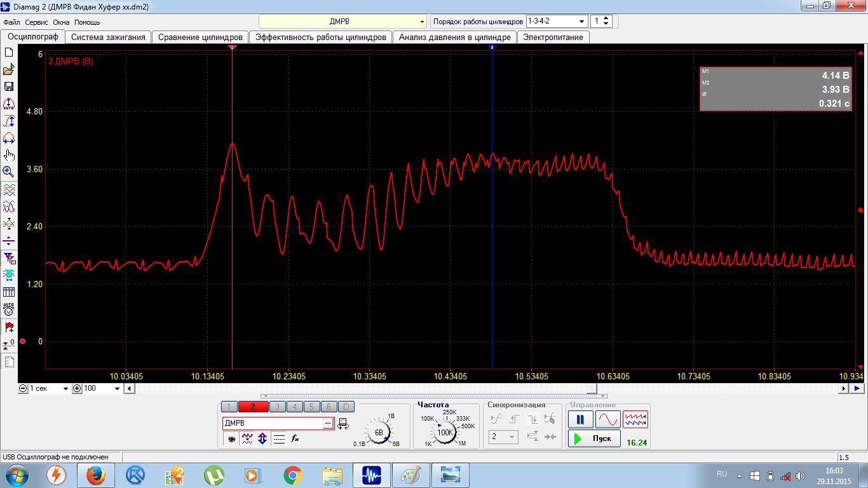This screenshot has width=868, height=488.
Task: Click the vertical stretch waveform icon
Action: (9, 121)
